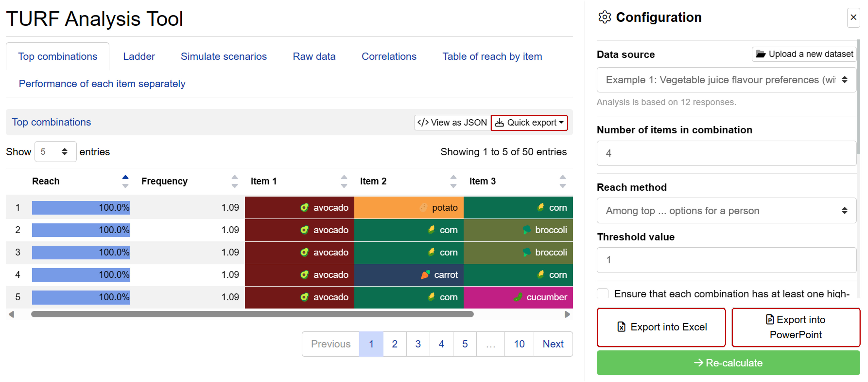The width and height of the screenshot is (868, 382).
Task: Click View as JSON button
Action: coord(452,123)
